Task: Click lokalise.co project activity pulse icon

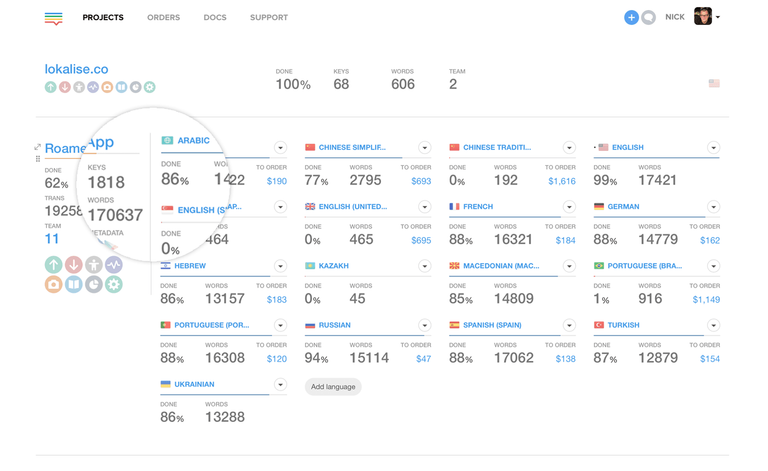Action: point(93,87)
